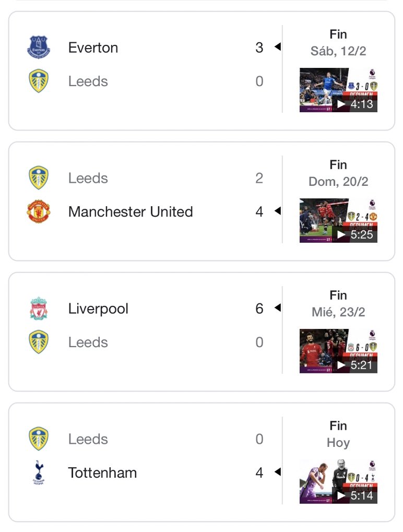Click the Mié, 23/2 match date

tap(338, 312)
